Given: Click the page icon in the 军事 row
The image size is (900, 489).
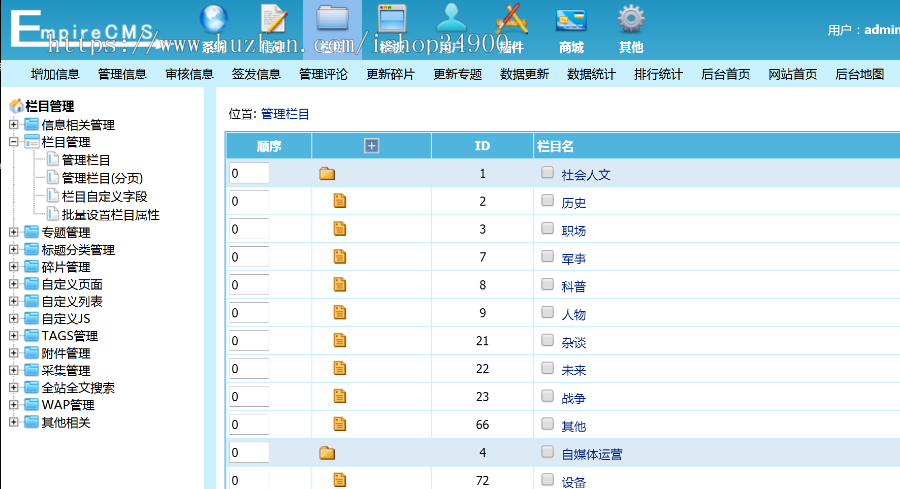Looking at the screenshot, I should point(340,257).
